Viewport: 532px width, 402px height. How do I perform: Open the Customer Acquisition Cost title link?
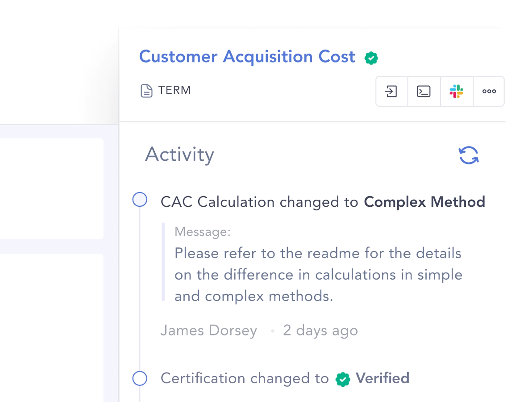pyautogui.click(x=247, y=57)
